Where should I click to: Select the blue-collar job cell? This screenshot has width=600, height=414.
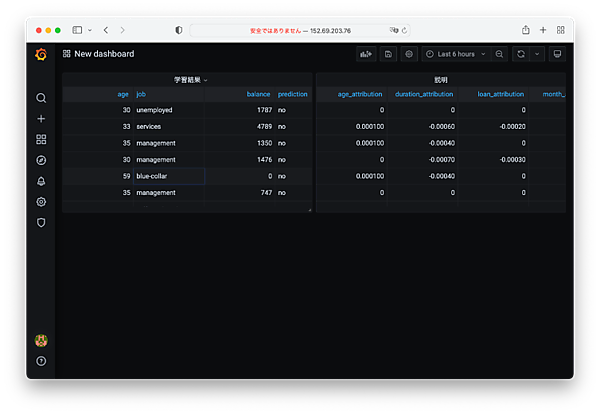tap(168, 176)
